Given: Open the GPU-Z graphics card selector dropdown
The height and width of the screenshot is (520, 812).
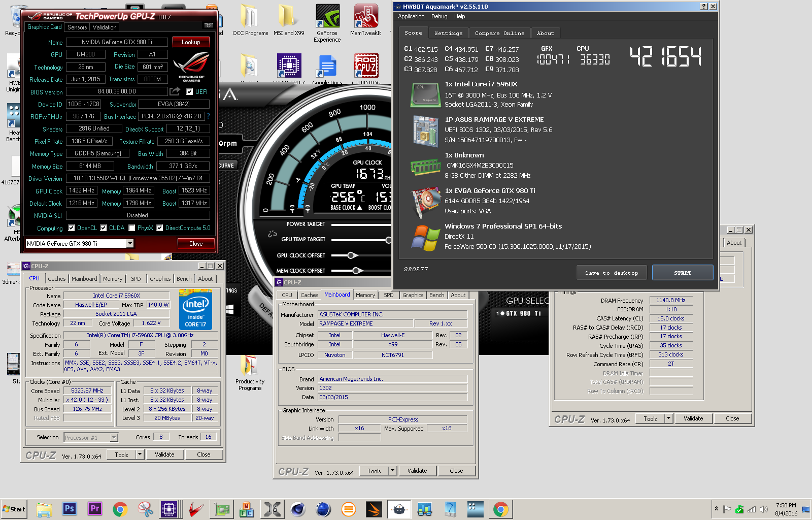Looking at the screenshot, I should [x=130, y=244].
